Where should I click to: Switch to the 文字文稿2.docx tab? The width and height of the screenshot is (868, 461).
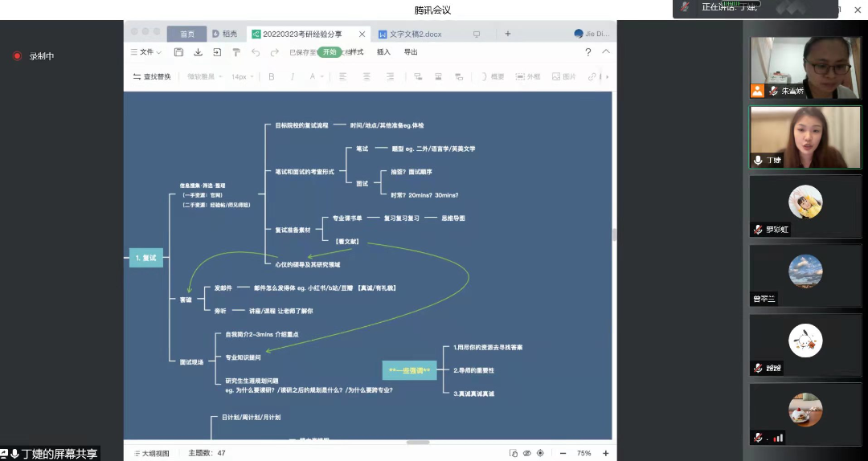415,34
